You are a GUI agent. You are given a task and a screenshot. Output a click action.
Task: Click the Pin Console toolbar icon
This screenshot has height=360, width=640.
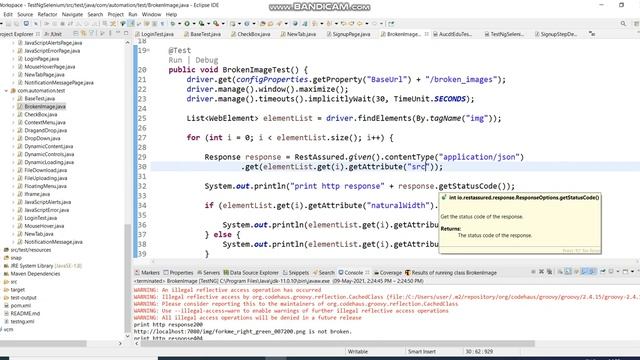[602, 271]
